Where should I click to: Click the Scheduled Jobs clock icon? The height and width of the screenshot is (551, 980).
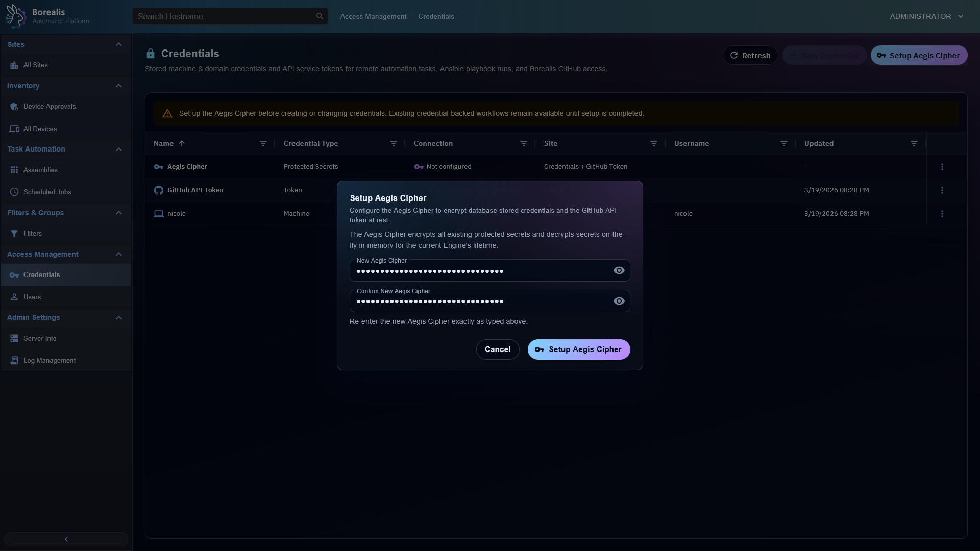[14, 192]
